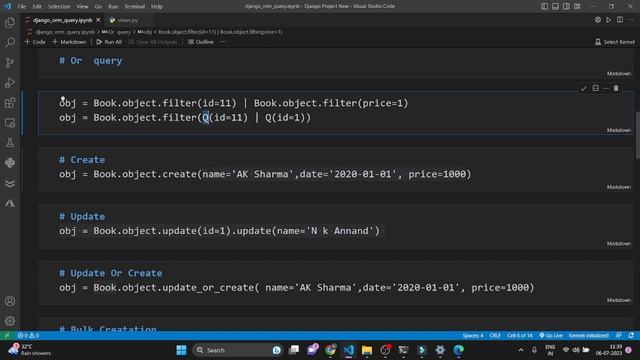Toggle the bottom panel layout

556,6
